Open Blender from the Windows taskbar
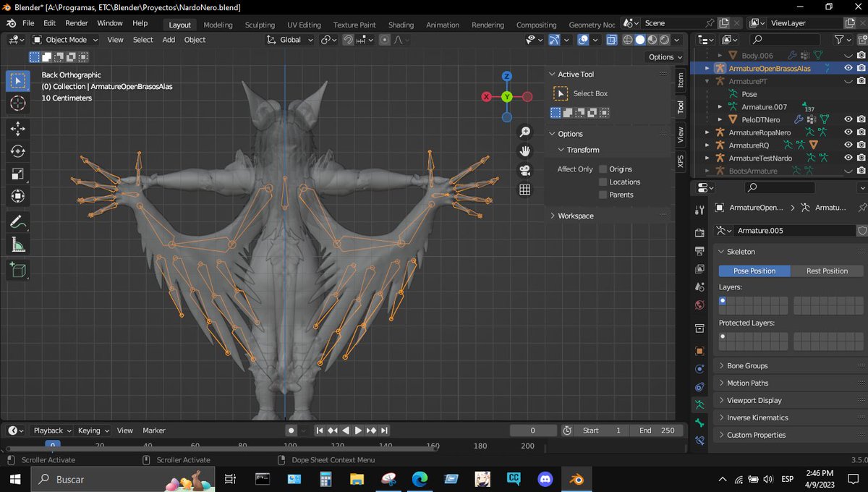This screenshot has width=868, height=492. 577,479
